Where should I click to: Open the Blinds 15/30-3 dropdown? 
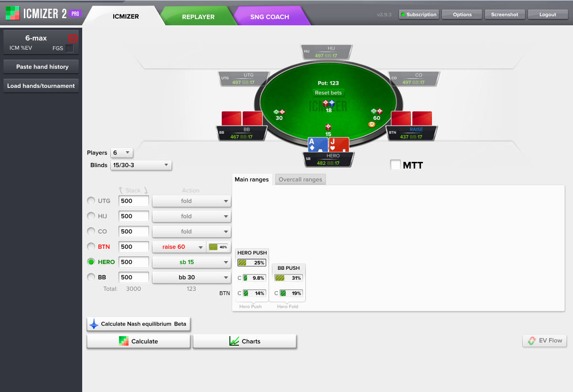click(141, 165)
